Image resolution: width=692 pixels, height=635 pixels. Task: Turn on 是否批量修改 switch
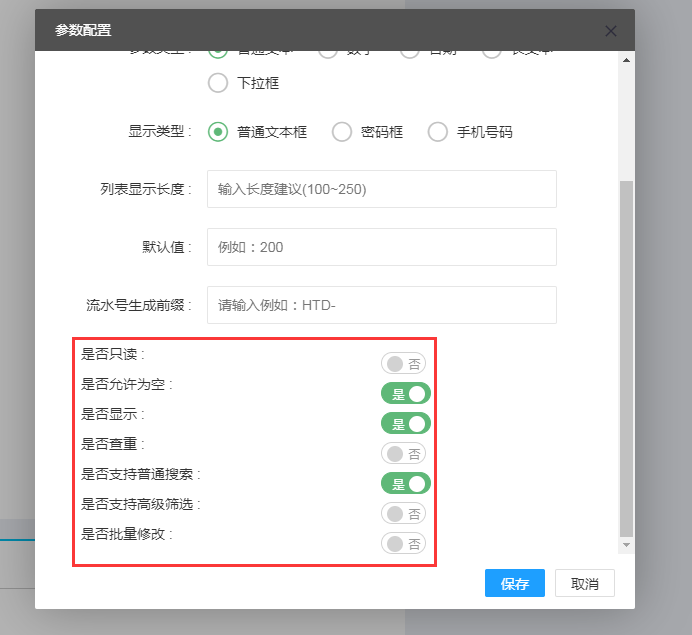[403, 544]
